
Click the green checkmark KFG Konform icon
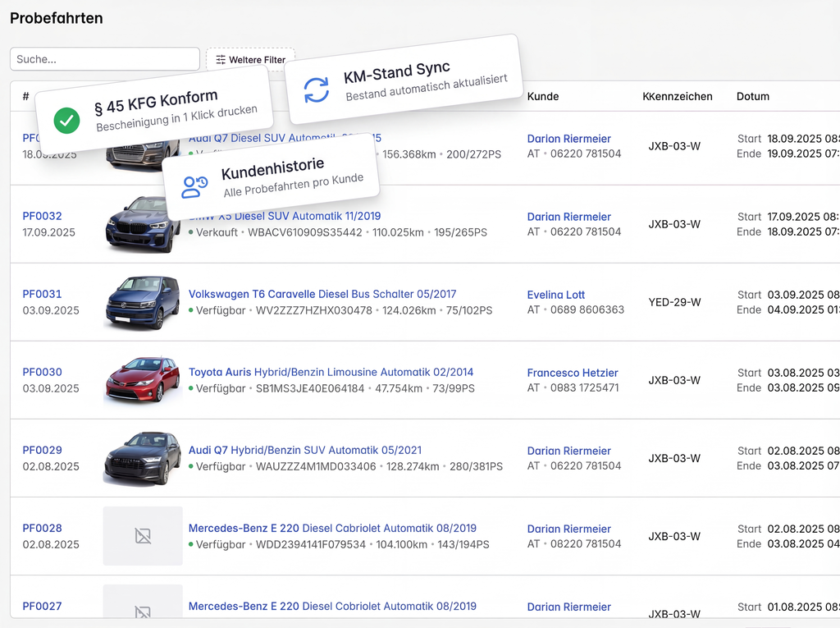[66, 121]
